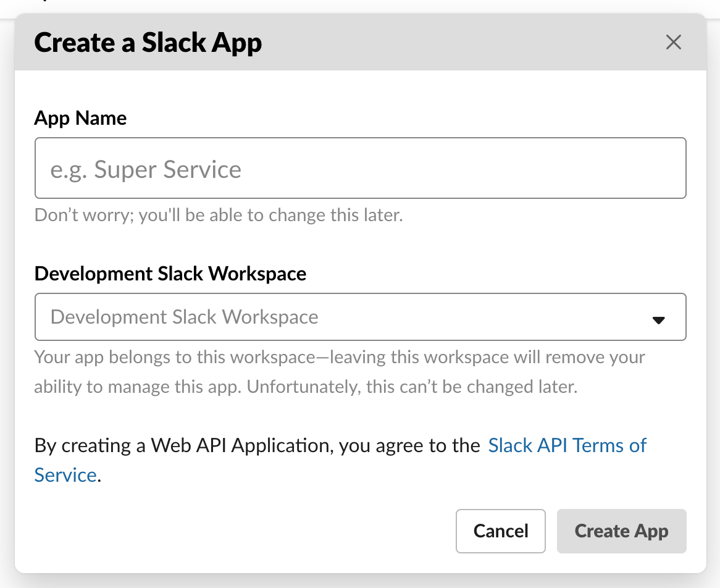The height and width of the screenshot is (588, 720).
Task: Select the workspace dropdown placeholder text
Action: 184,317
